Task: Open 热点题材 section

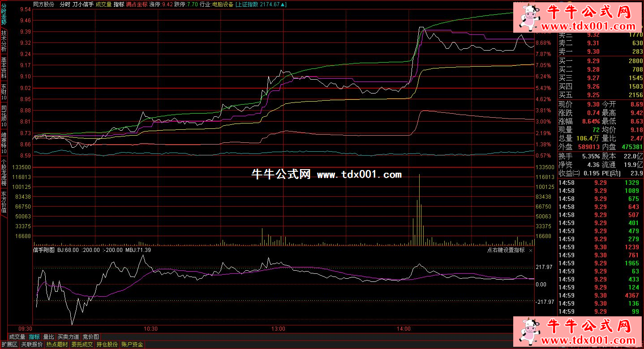Action: [57, 345]
